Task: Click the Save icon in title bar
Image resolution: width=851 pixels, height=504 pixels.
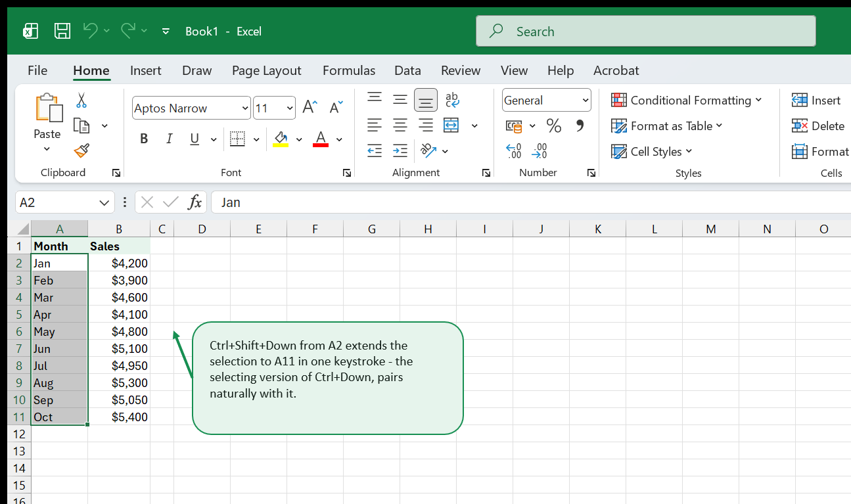Action: [62, 31]
